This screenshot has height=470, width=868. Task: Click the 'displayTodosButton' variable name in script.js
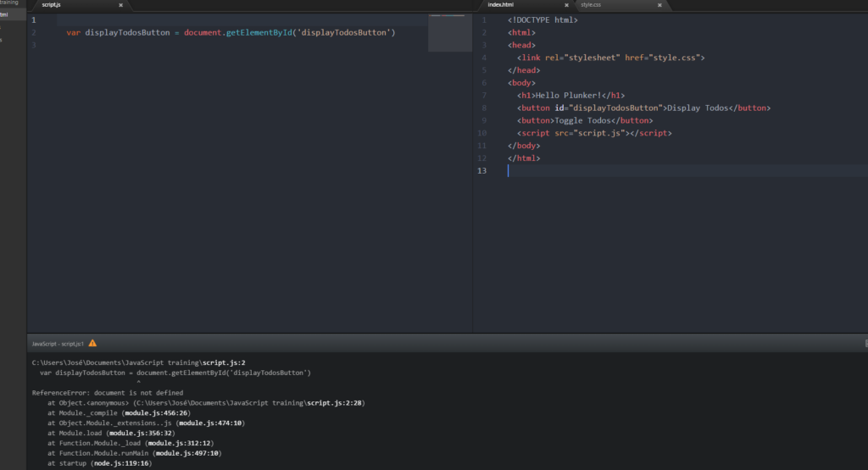click(x=127, y=33)
